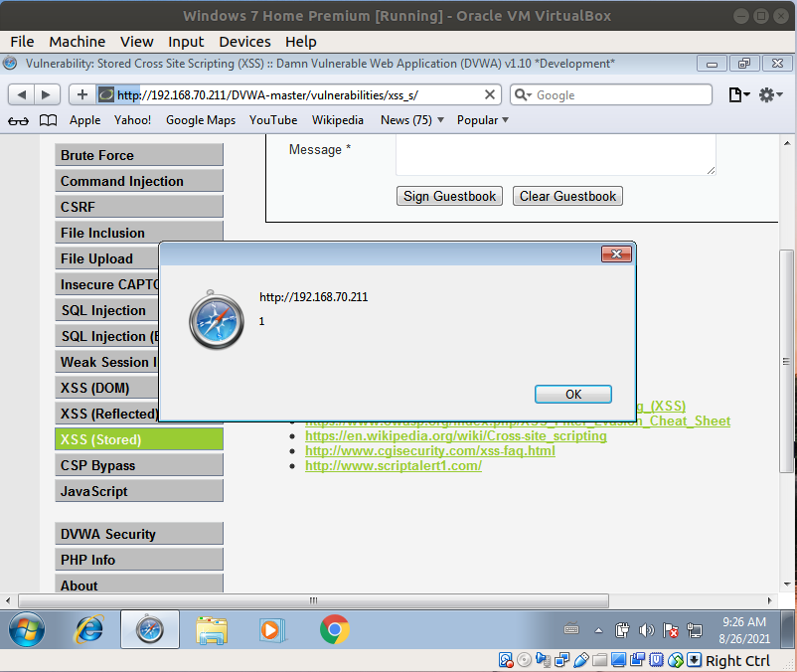Select JavaScript in the sidebar
Screen dimensions: 797x672
(139, 491)
